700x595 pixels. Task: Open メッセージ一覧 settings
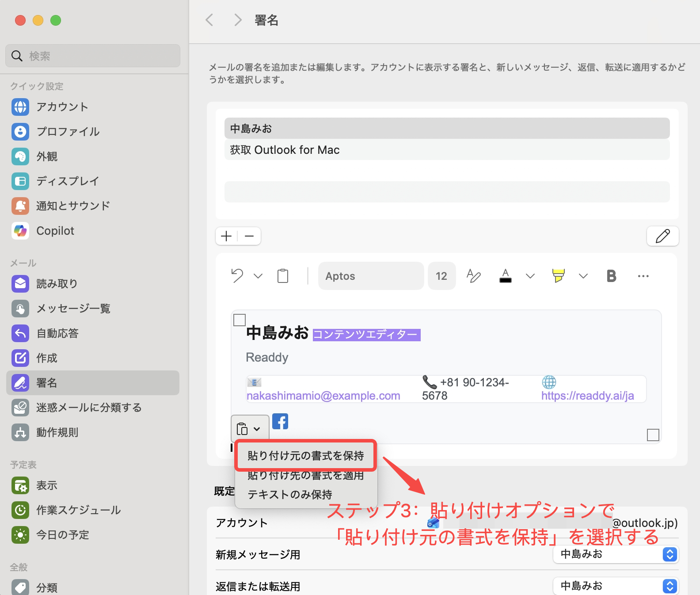pos(93,309)
